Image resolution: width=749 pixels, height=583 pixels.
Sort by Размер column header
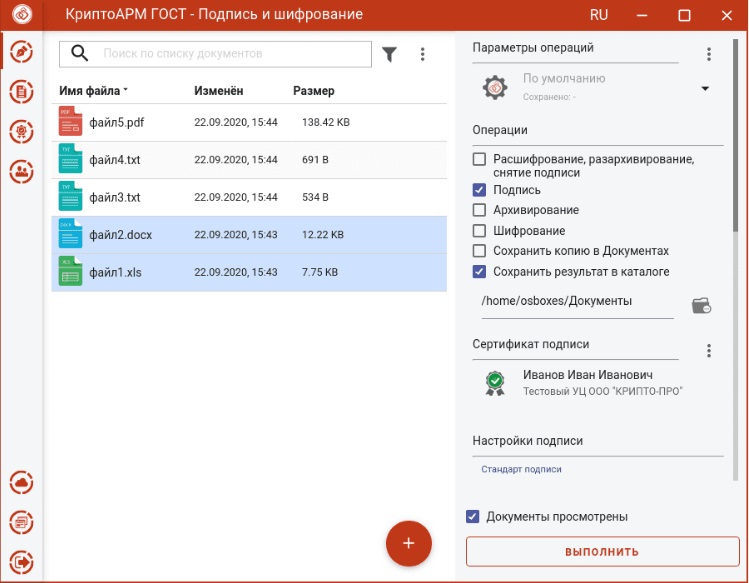(313, 91)
